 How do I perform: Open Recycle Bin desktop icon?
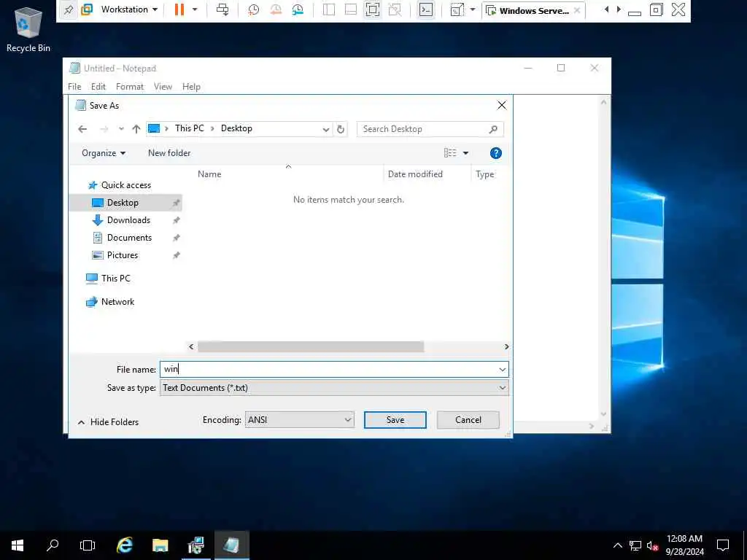(28, 29)
